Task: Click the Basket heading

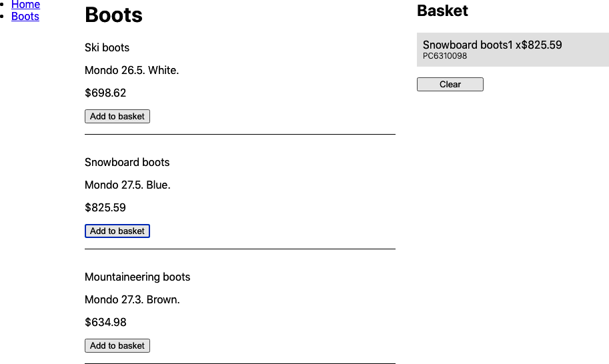Action: (442, 11)
